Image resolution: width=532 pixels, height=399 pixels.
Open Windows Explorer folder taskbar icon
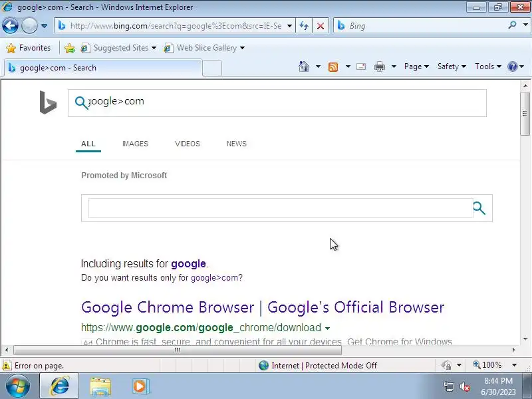100,386
